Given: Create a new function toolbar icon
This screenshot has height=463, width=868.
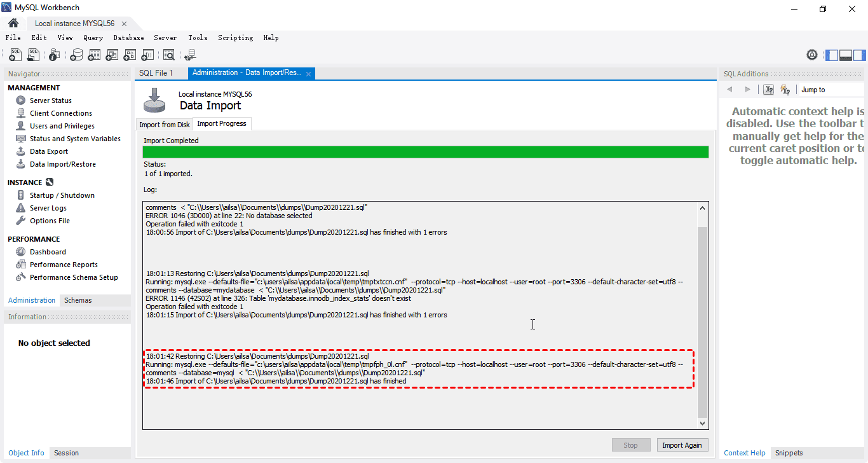Looking at the screenshot, I should click(x=147, y=55).
